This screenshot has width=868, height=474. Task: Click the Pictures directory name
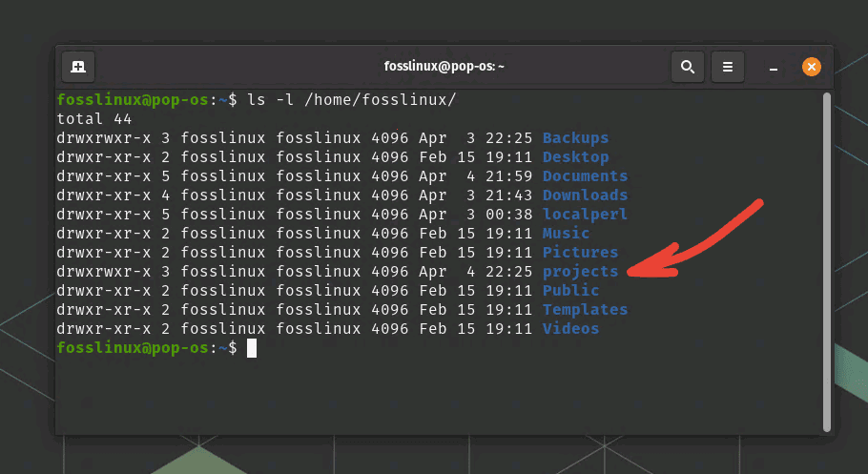(x=580, y=253)
